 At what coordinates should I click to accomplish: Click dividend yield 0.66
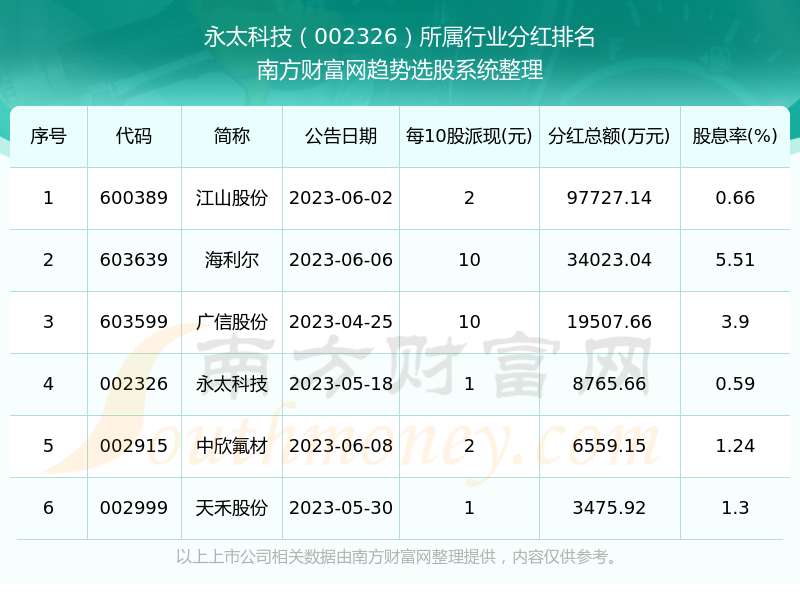tap(735, 198)
